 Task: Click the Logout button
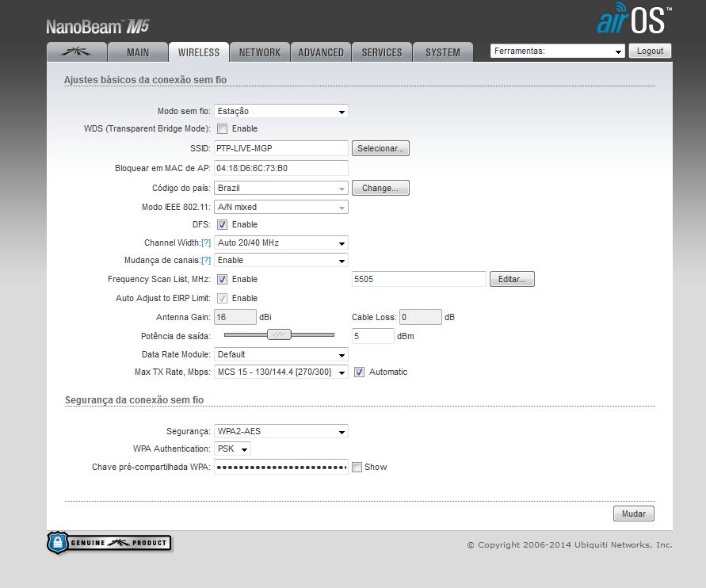(650, 51)
